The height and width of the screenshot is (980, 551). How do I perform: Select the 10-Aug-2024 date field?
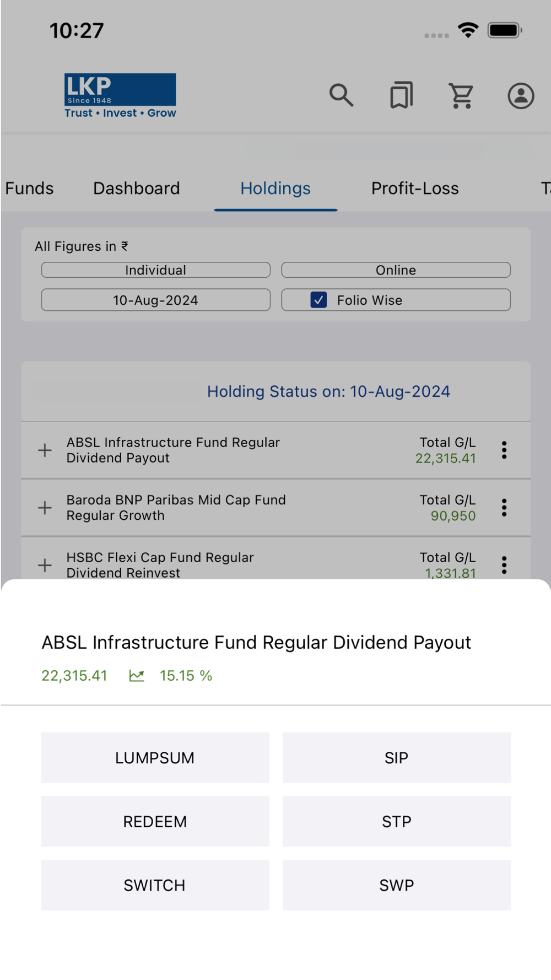click(x=155, y=300)
